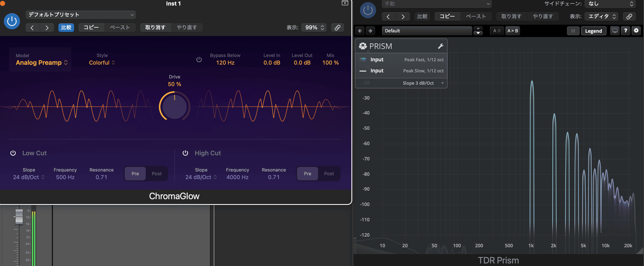Screen dimensions: 644x266
Task: Open 表示 99% zoom dropdown
Action: (x=314, y=27)
